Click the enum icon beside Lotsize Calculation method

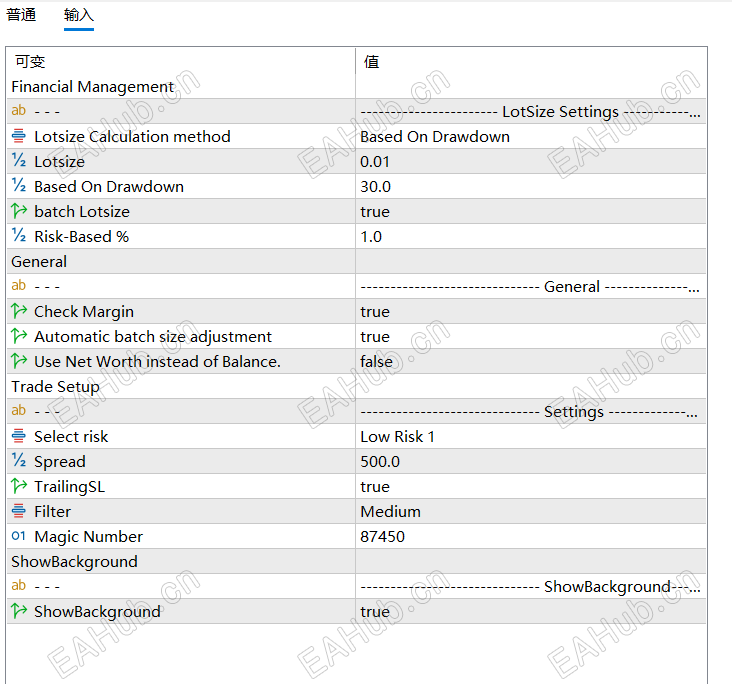19,136
